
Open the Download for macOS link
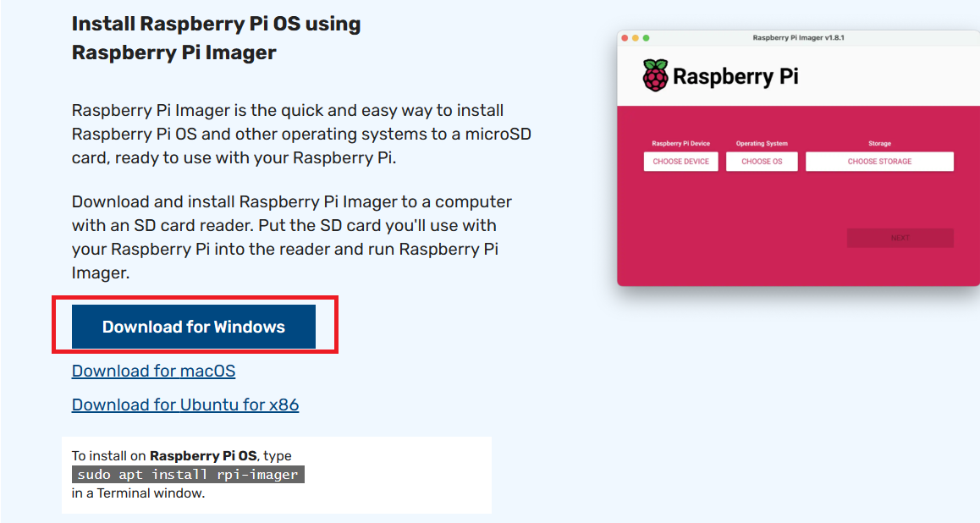click(154, 372)
